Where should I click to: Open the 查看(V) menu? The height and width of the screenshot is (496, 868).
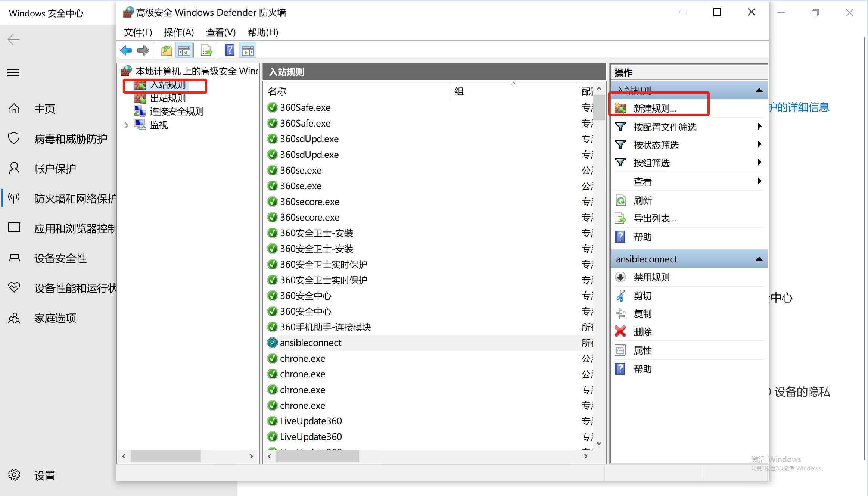tap(221, 32)
